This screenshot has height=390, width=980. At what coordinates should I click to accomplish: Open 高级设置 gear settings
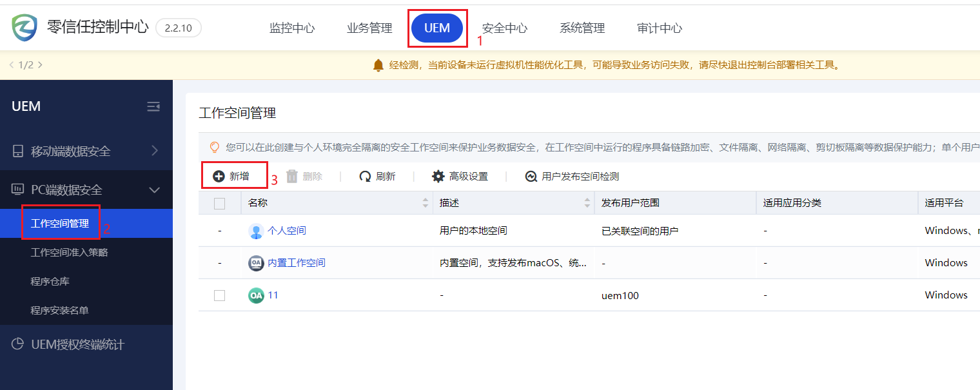pos(438,177)
